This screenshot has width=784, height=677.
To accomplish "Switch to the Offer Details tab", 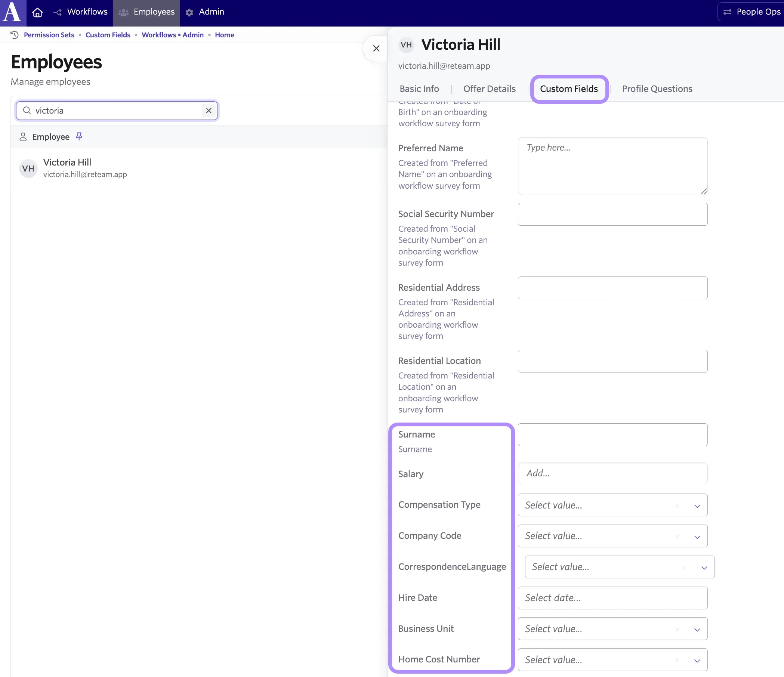I will 489,89.
